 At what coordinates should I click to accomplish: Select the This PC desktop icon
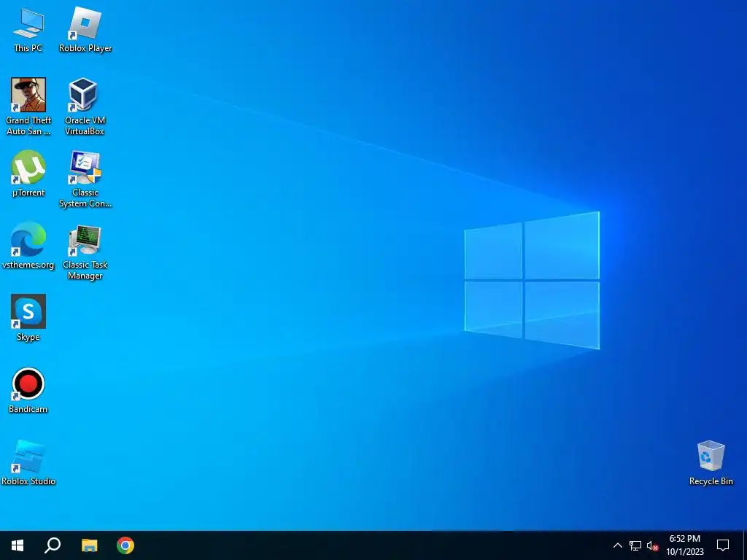click(x=28, y=30)
